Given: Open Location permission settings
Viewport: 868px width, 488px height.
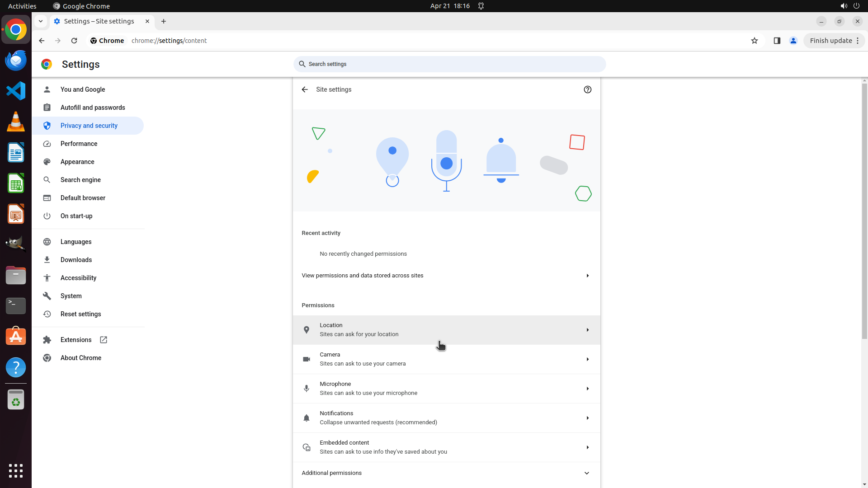Looking at the screenshot, I should point(446,330).
